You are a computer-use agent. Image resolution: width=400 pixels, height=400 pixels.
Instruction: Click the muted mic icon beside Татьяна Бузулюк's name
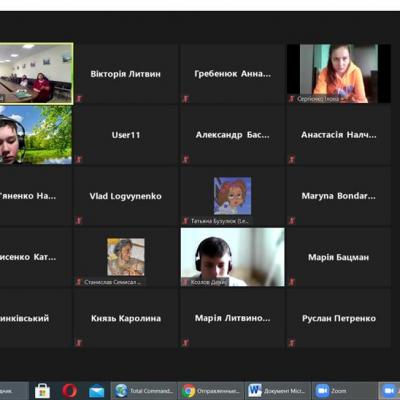tap(186, 220)
